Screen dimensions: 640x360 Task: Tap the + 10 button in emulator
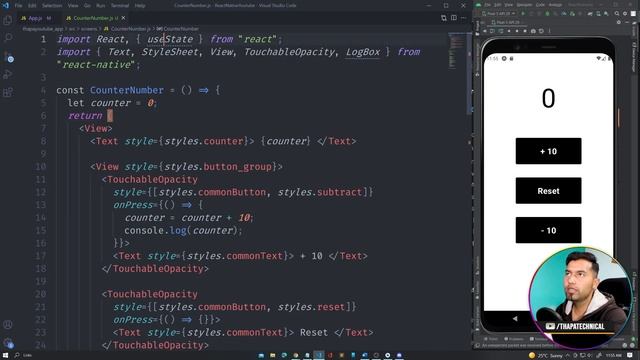click(548, 151)
